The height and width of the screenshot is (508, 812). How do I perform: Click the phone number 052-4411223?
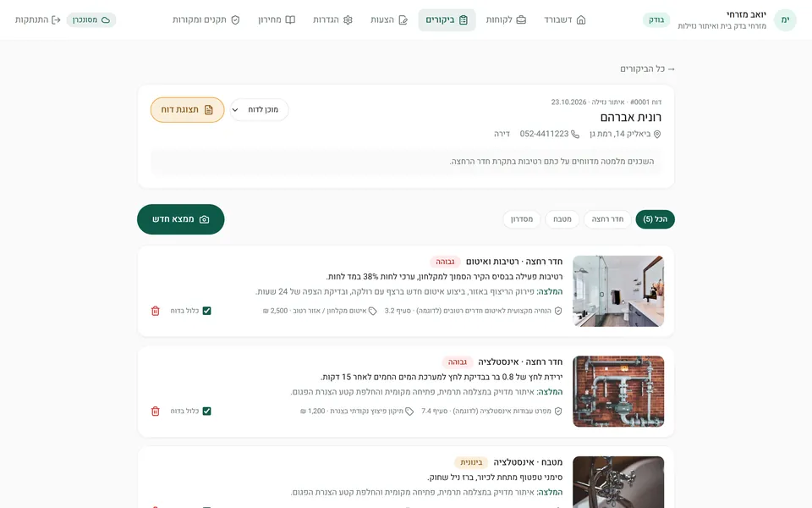tap(544, 134)
